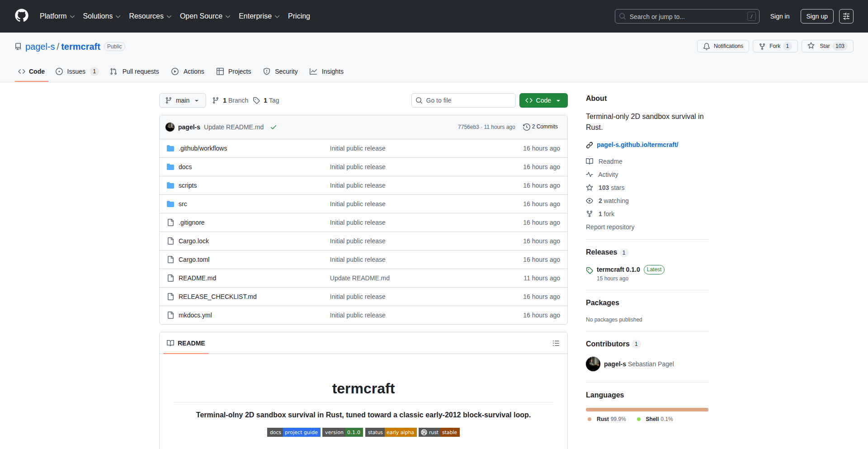The image size is (868, 449).
Task: Open the Insights tab
Action: (x=326, y=71)
